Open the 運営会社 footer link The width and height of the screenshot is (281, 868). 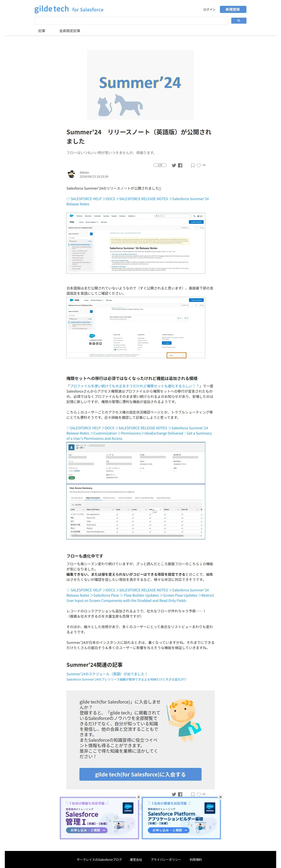click(136, 859)
